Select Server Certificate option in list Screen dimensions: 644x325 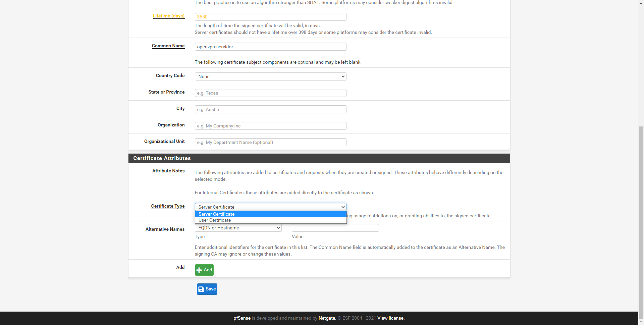(270, 214)
